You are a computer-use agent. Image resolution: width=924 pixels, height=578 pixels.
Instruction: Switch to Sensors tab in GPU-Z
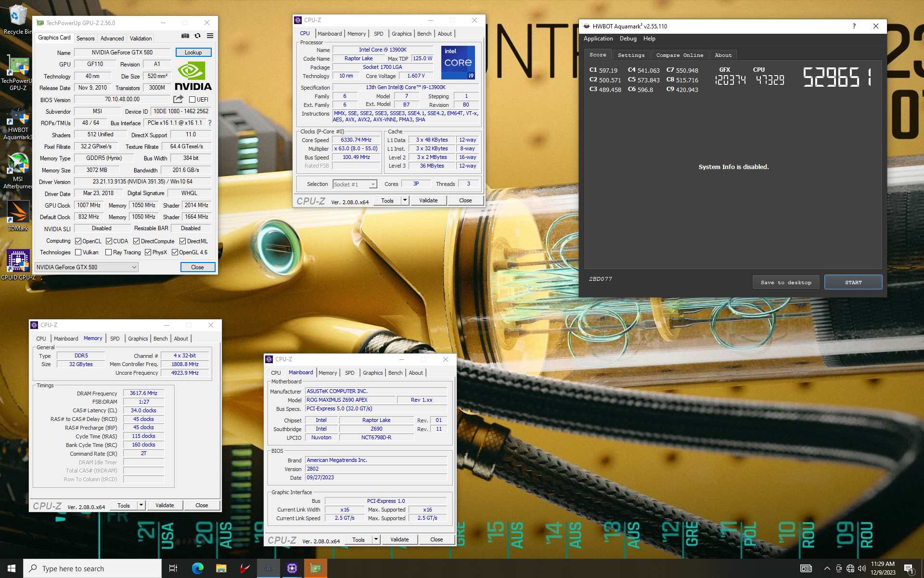pyautogui.click(x=86, y=38)
